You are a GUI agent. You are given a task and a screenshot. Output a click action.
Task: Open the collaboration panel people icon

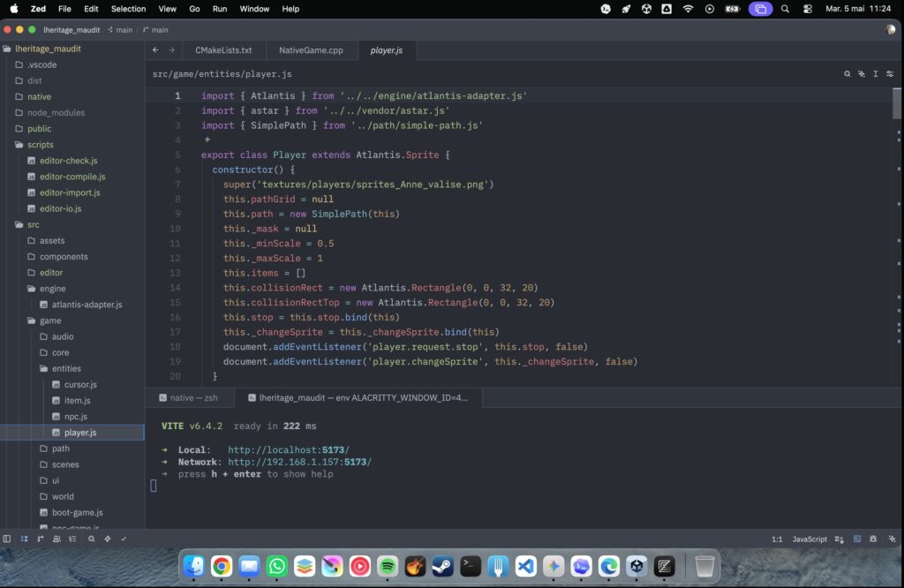(56, 539)
